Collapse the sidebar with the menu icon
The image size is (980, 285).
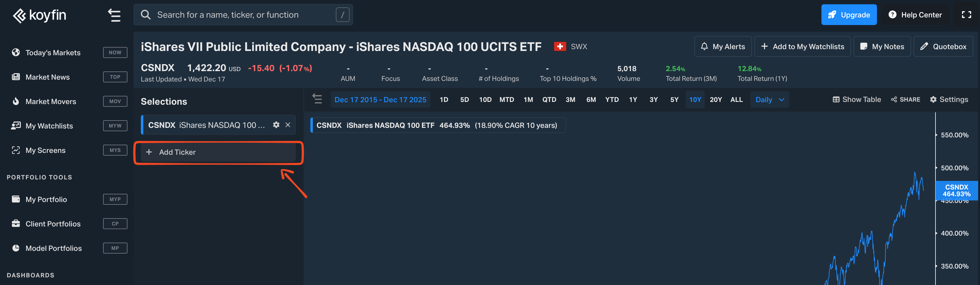click(x=114, y=15)
